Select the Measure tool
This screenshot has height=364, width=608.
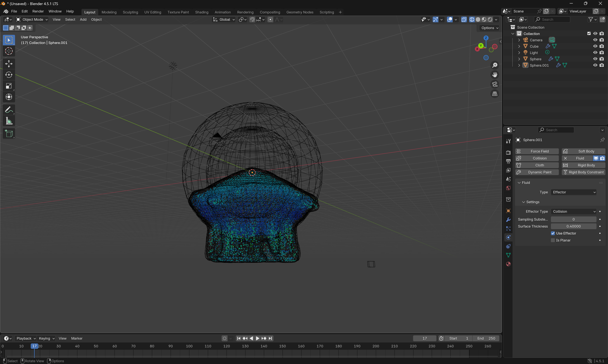click(x=9, y=121)
